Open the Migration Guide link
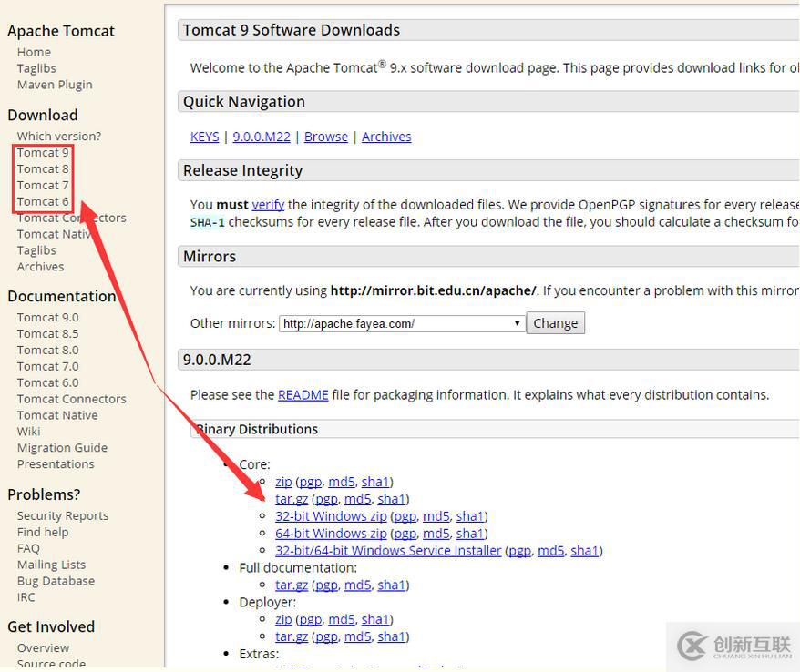Image resolution: width=800 pixels, height=672 pixels. tap(62, 448)
